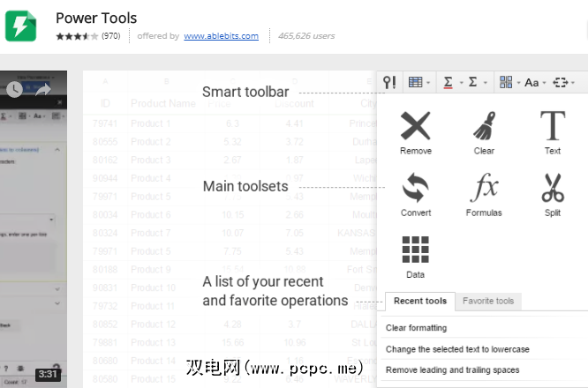Screen dimensions: 588x388
Task: Expand the Aa change case dropdown arrow
Action: click(544, 83)
